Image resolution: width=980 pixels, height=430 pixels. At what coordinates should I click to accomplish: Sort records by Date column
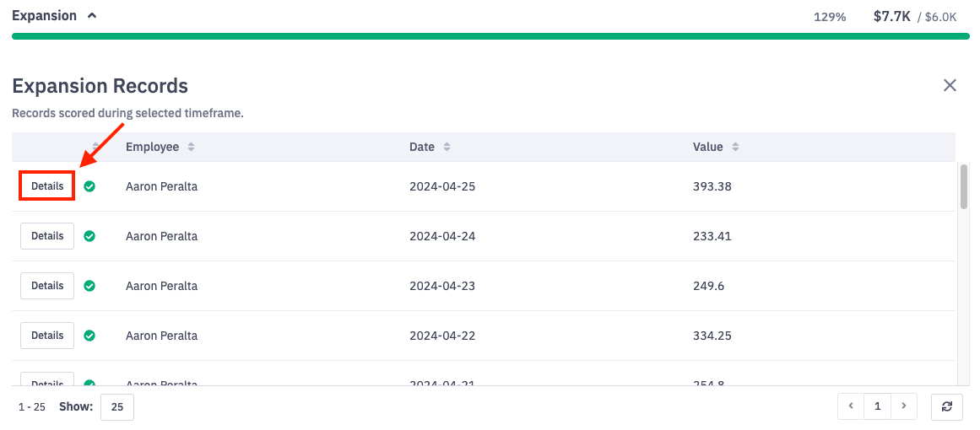447,148
